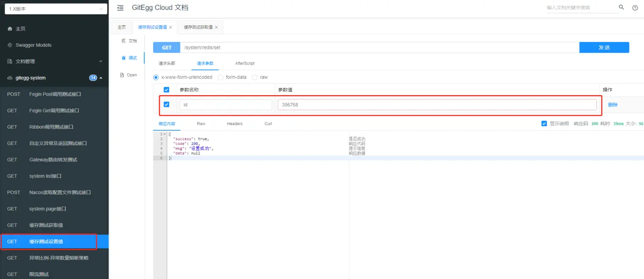Open the 缓存测试获取值 sidebar item

click(54, 225)
